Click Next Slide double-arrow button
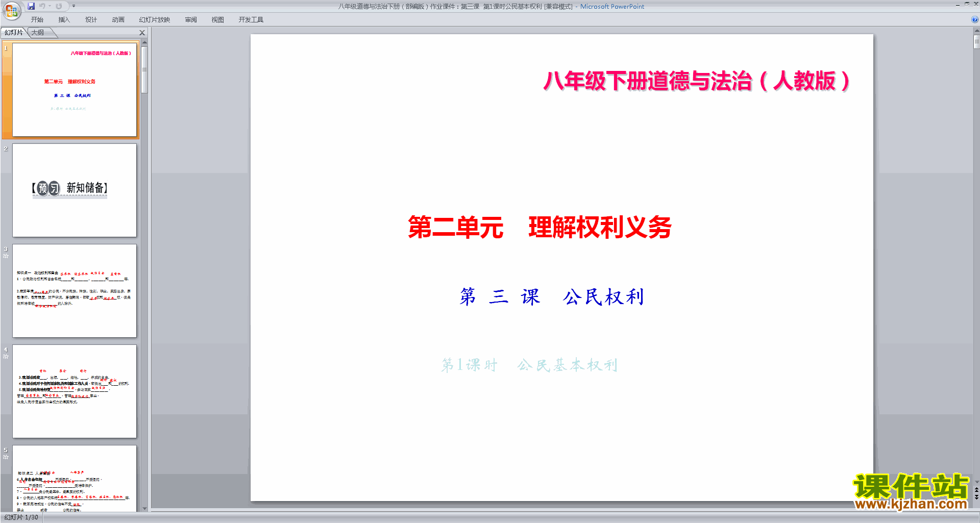The height and width of the screenshot is (523, 980). coord(976,497)
